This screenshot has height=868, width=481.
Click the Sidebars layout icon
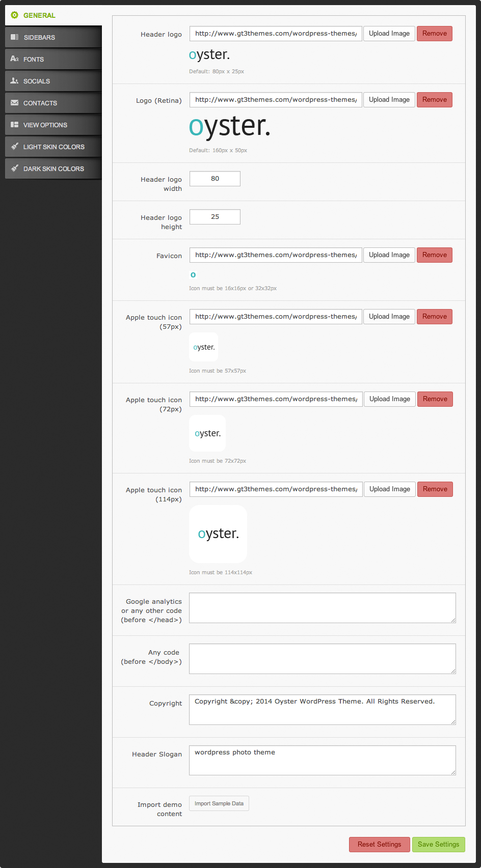click(x=14, y=37)
